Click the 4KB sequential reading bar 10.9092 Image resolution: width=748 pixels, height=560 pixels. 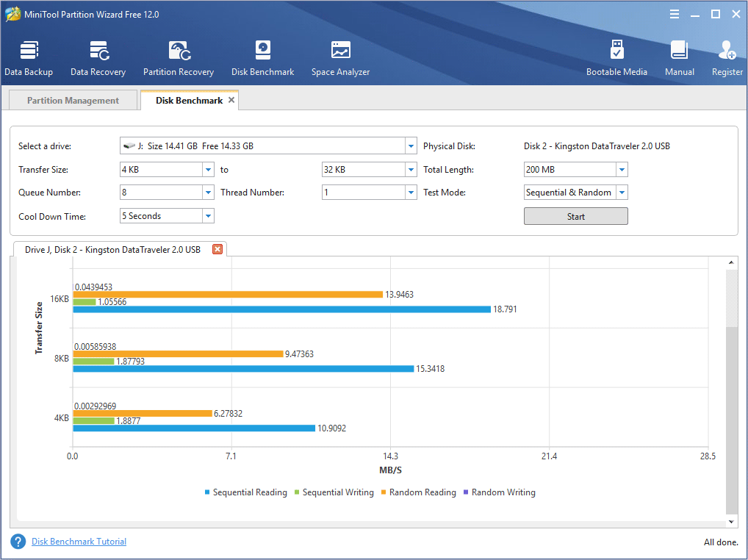(194, 428)
